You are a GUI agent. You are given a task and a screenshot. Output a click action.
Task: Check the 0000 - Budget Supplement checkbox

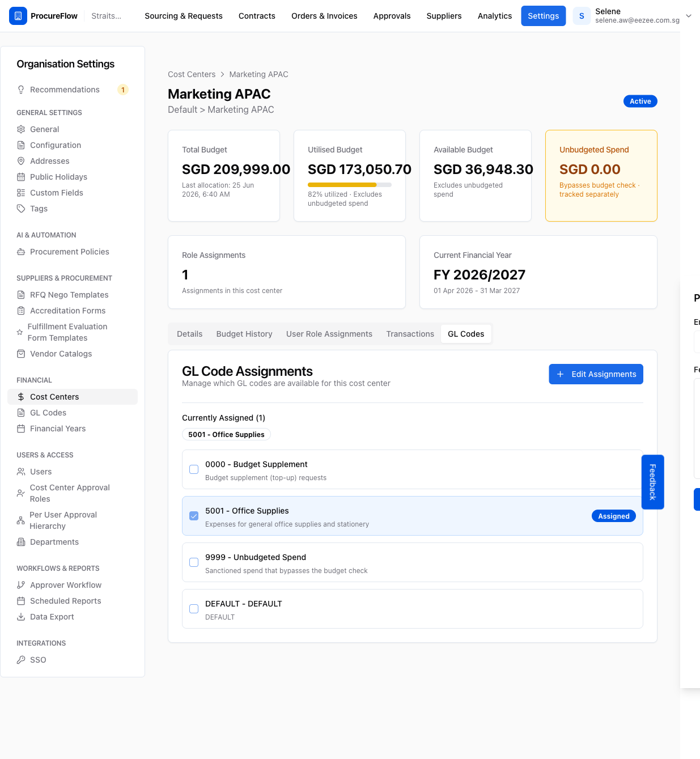coord(194,469)
